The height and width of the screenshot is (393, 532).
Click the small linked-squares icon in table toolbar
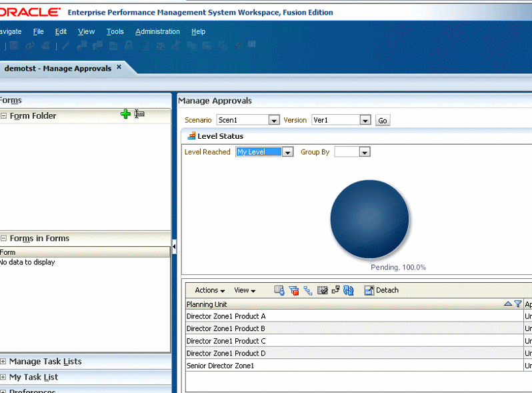click(335, 290)
